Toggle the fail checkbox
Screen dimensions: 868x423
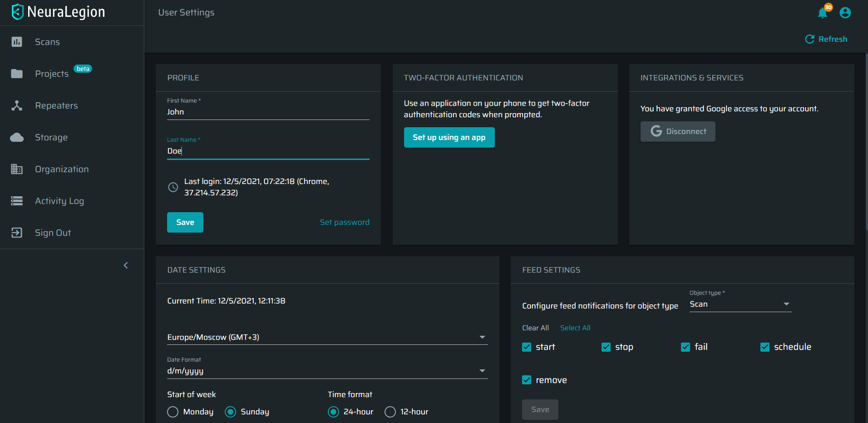[686, 347]
